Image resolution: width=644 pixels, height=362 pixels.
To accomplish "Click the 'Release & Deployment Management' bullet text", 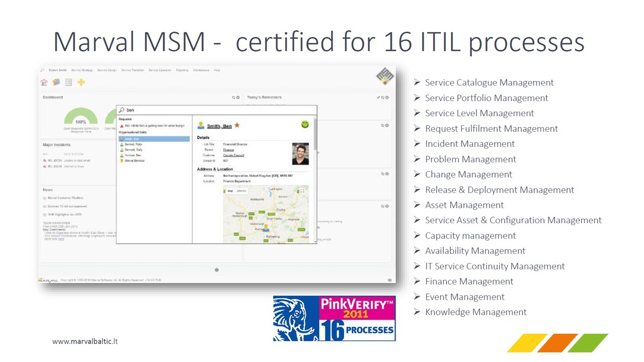I will 500,190.
